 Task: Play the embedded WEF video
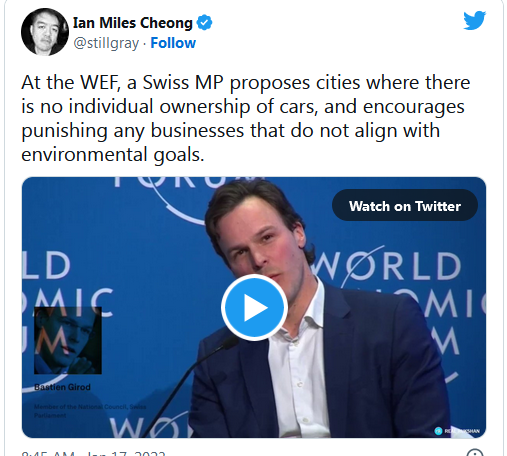coord(254,307)
